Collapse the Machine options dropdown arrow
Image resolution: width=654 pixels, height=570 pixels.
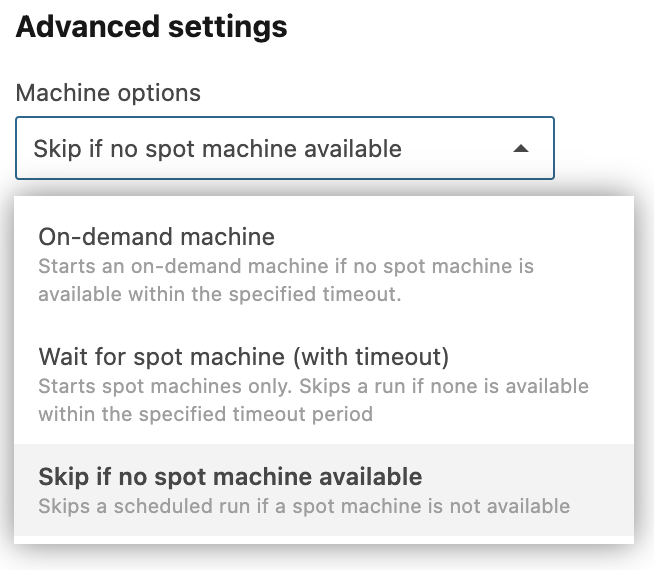pyautogui.click(x=521, y=149)
